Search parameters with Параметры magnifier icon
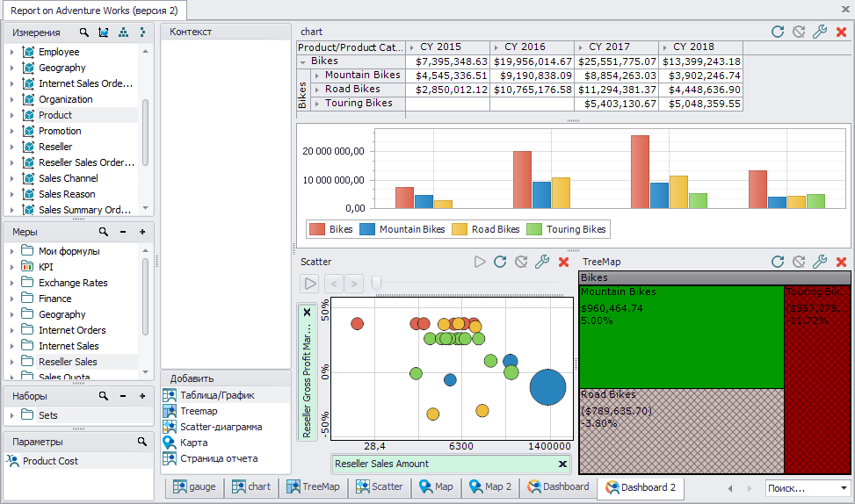Screen dimensions: 855x504 142,442
